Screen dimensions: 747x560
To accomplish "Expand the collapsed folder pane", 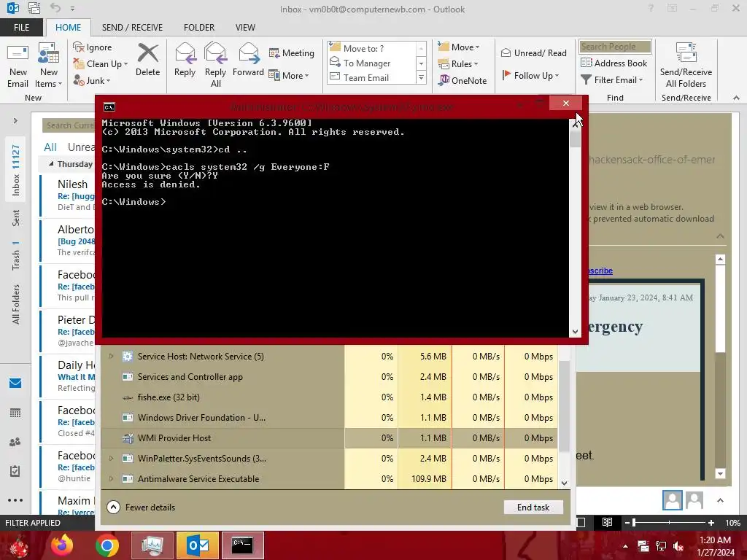I will point(15,121).
